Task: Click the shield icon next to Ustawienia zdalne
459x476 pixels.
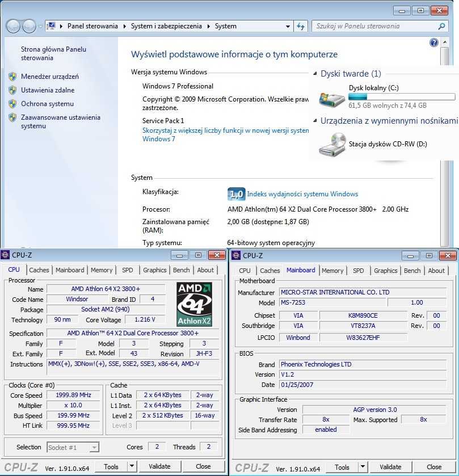Action: pos(12,90)
